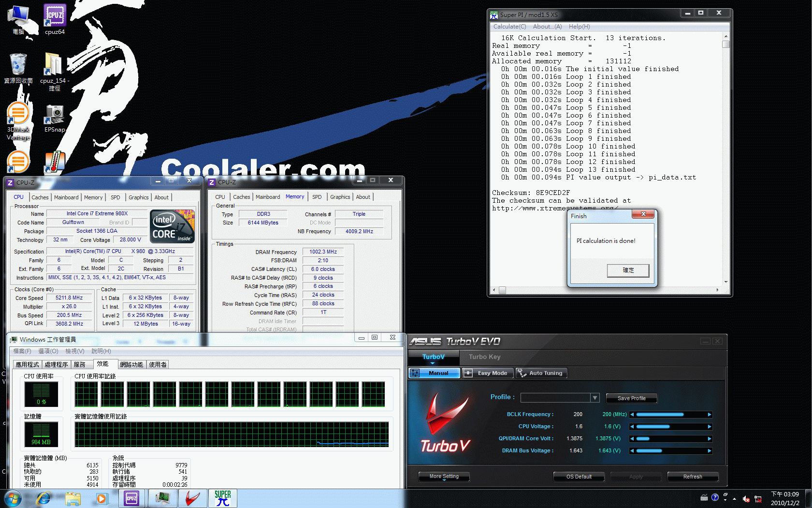Open the cpuz64 desktop shortcut
The image size is (812, 508).
(x=55, y=20)
